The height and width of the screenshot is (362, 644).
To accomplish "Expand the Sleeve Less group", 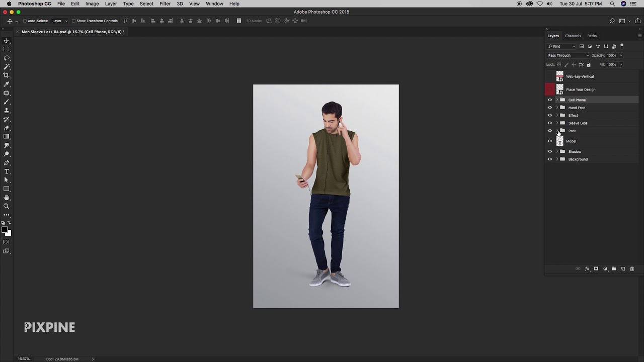I will [x=557, y=123].
